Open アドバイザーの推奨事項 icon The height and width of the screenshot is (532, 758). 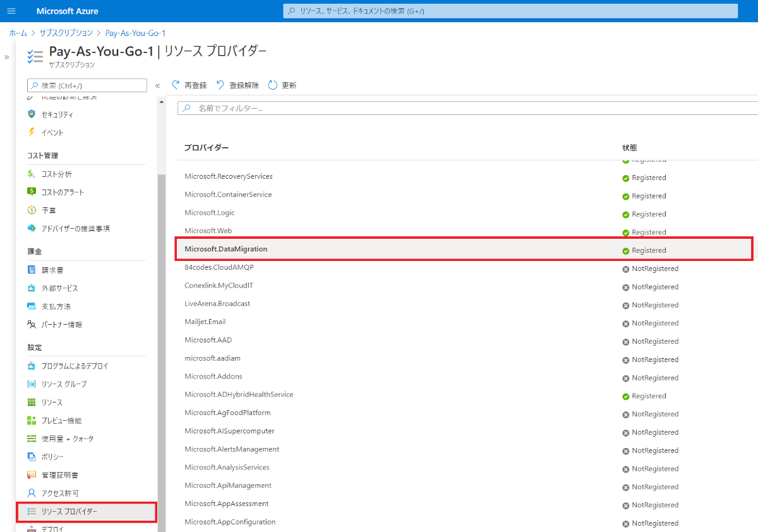32,228
